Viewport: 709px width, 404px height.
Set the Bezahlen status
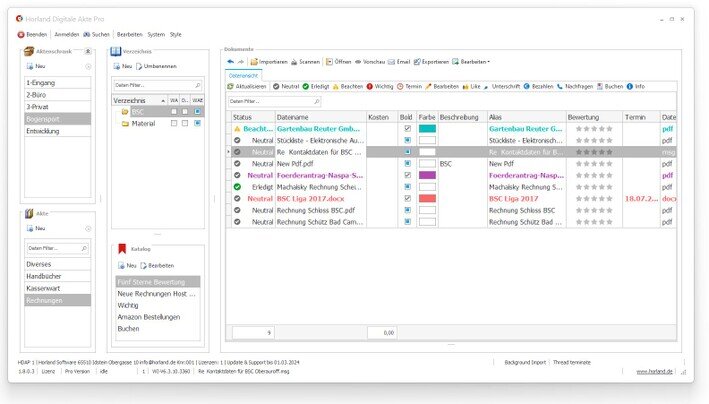[538, 86]
